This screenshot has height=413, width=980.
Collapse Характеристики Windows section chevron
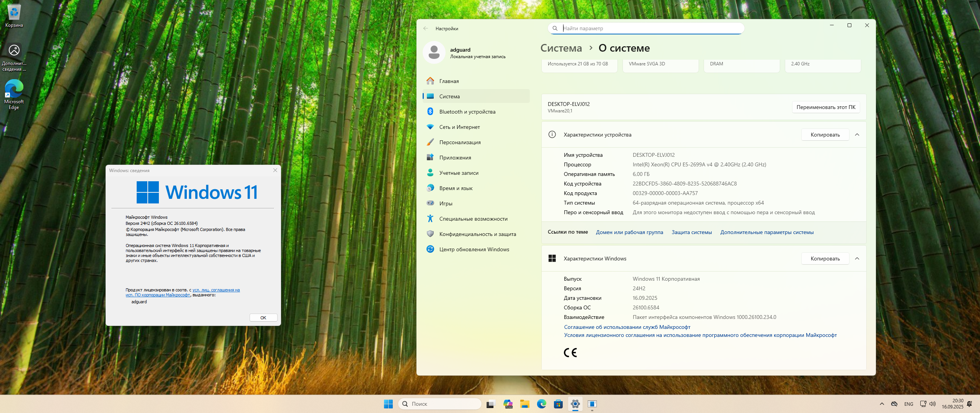pyautogui.click(x=857, y=259)
